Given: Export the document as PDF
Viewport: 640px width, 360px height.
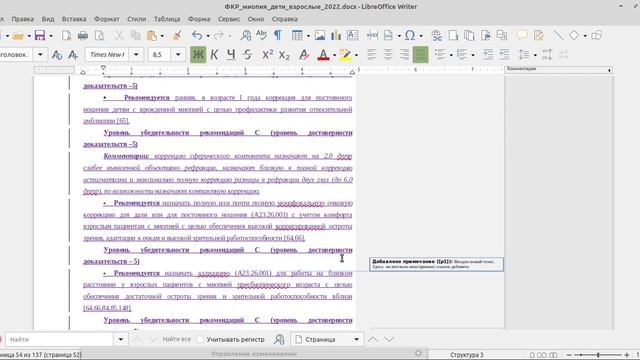Looking at the screenshot, I should 67,36.
